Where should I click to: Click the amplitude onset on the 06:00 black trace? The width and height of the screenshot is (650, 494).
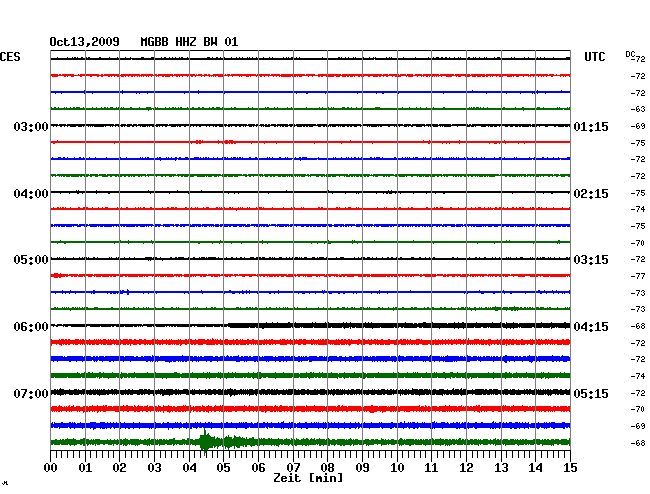pos(229,325)
